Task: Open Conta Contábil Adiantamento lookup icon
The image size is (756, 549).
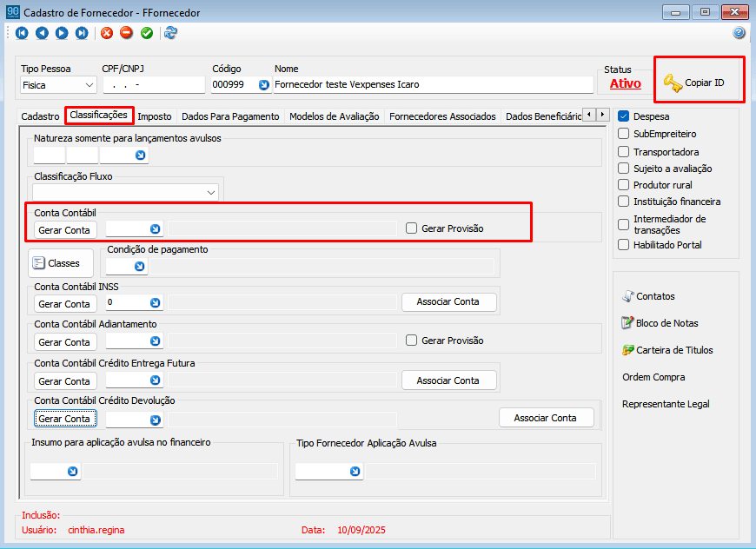Action: click(x=155, y=341)
